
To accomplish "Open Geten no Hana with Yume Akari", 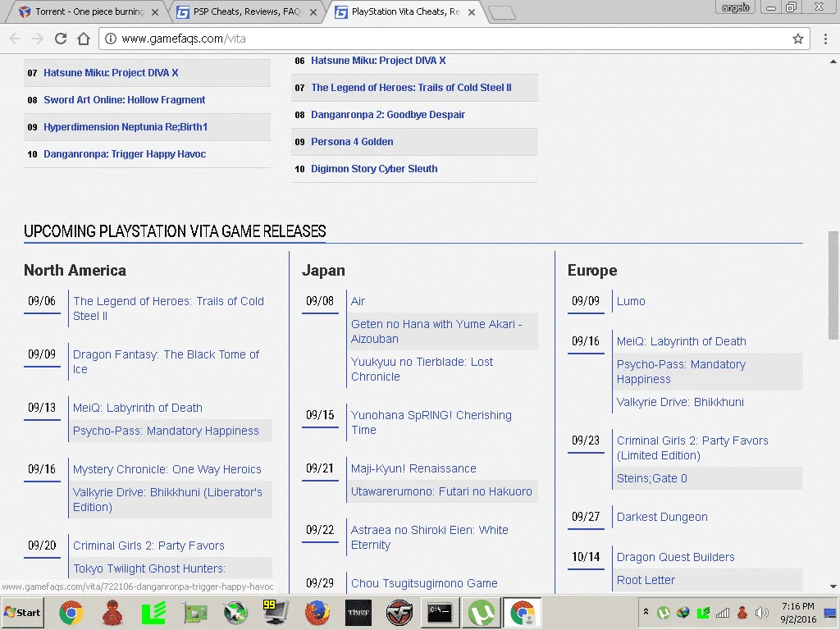I will click(x=436, y=331).
